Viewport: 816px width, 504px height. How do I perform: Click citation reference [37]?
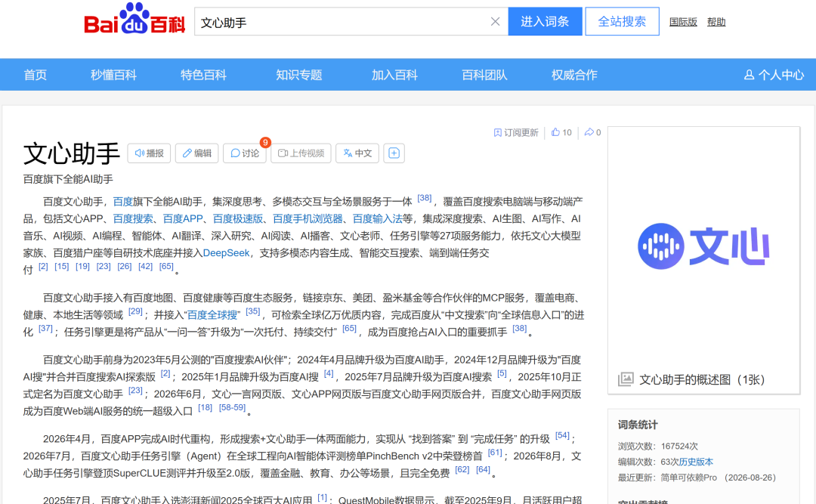click(46, 329)
